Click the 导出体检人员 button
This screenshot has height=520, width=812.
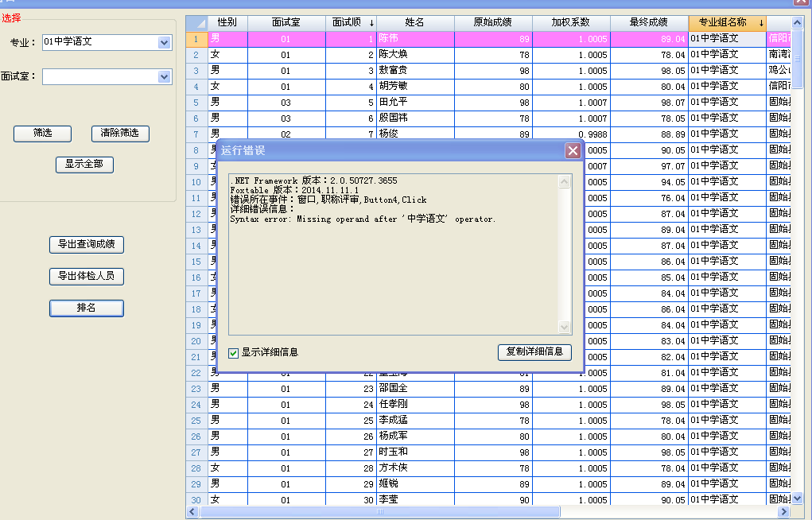tap(87, 276)
